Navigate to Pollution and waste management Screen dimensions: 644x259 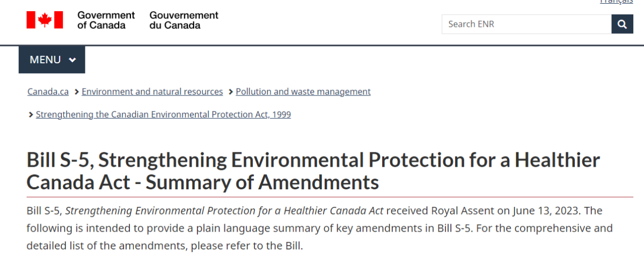pyautogui.click(x=303, y=92)
